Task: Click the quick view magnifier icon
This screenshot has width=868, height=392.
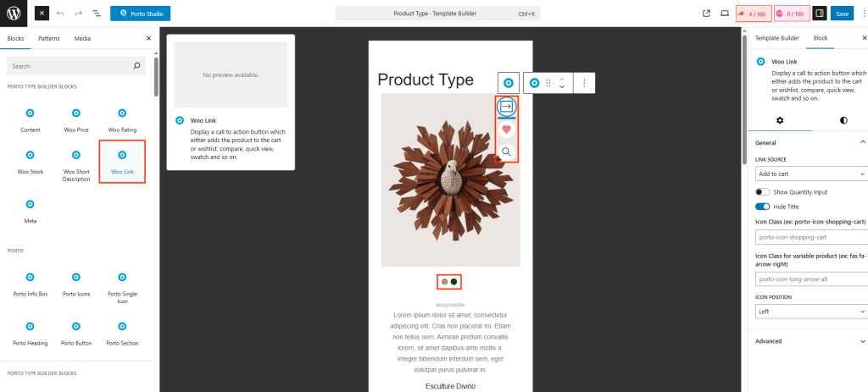Action: pyautogui.click(x=506, y=152)
